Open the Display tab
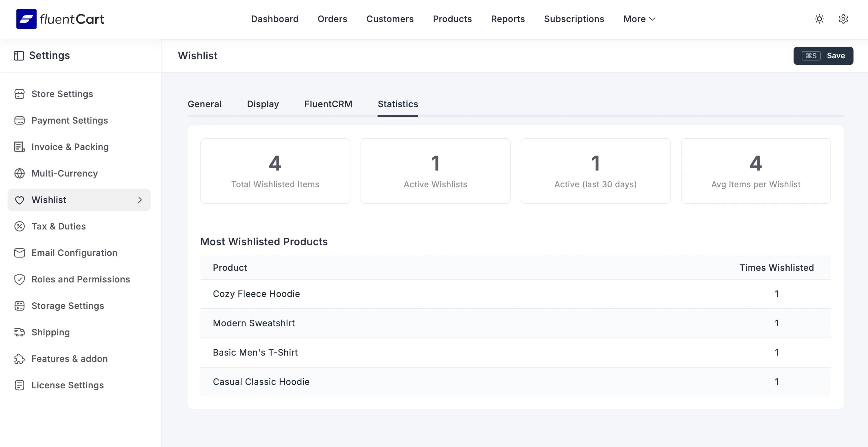 (x=262, y=104)
